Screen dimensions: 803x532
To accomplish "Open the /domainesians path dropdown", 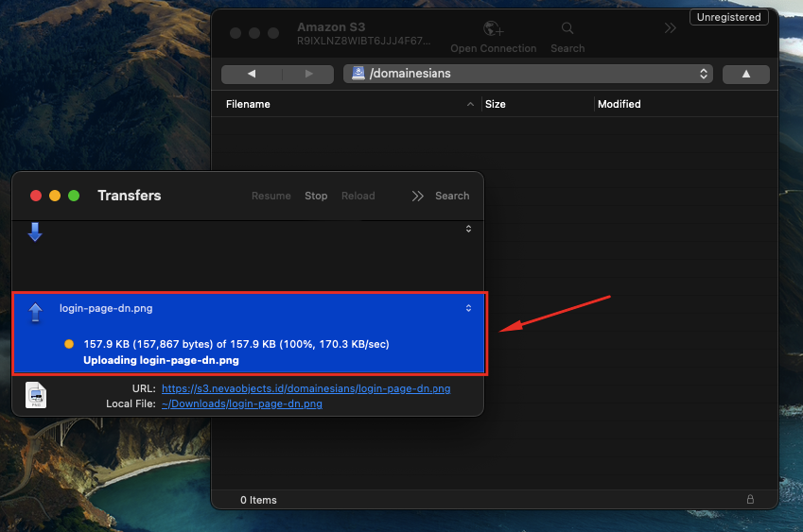I will (528, 74).
